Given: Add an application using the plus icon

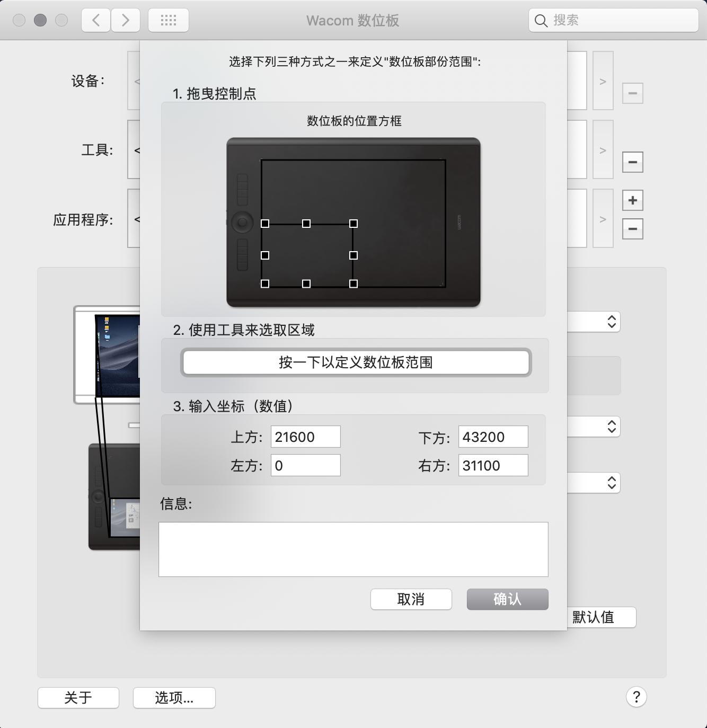Looking at the screenshot, I should coord(632,200).
